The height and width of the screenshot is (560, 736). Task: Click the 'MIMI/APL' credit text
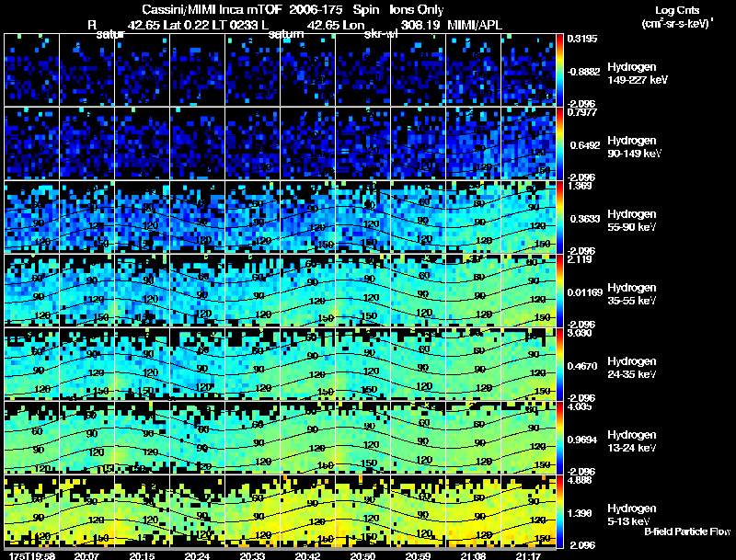click(475, 25)
